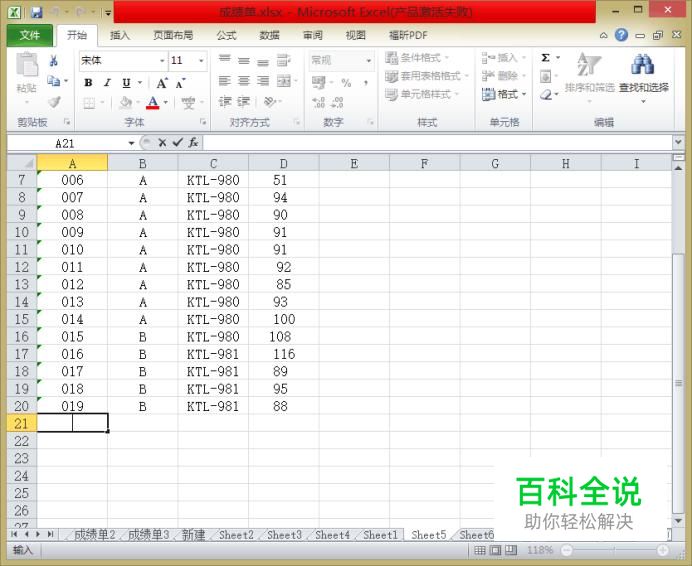Click the Name Box showing A21
Viewport: 692px width, 566px height.
[65, 143]
